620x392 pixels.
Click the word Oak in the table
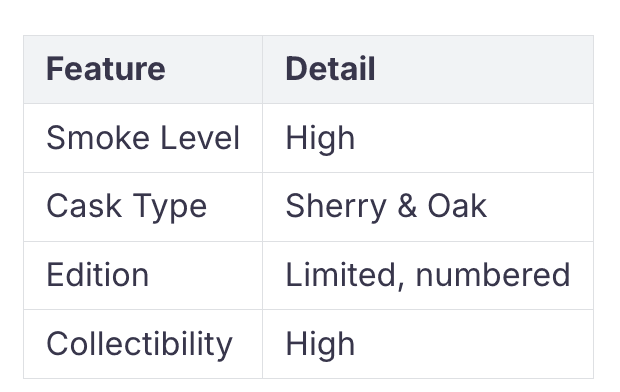457,206
